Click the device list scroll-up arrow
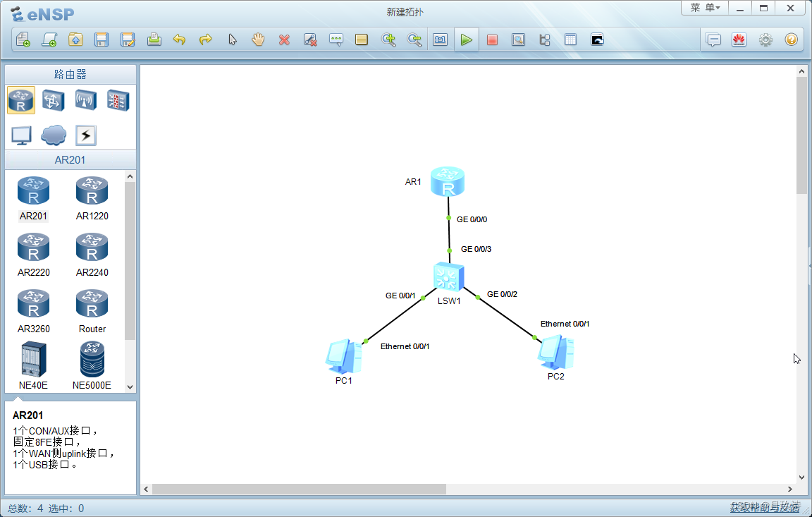Image resolution: width=812 pixels, height=517 pixels. [x=130, y=176]
